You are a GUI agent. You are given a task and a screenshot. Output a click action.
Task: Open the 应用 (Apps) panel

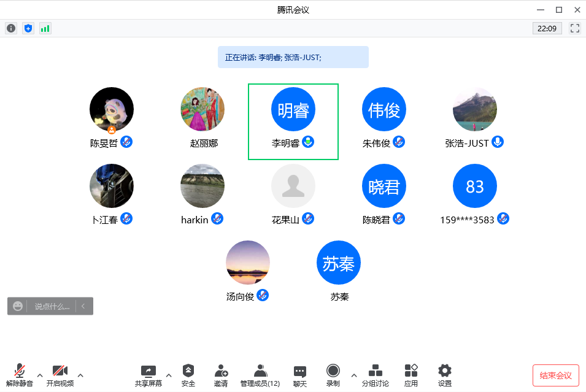click(411, 374)
